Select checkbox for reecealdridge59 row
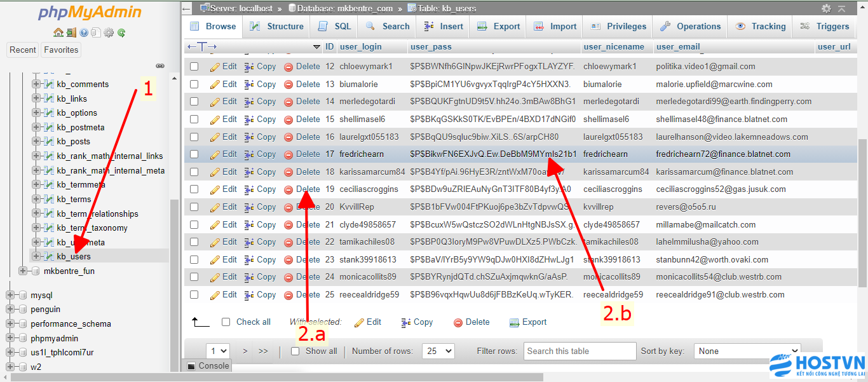 [x=194, y=295]
